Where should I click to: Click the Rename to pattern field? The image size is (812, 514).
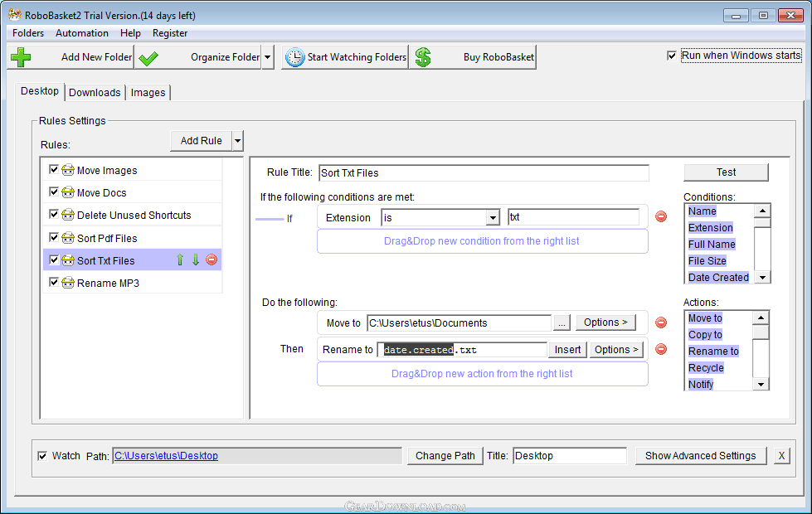462,349
